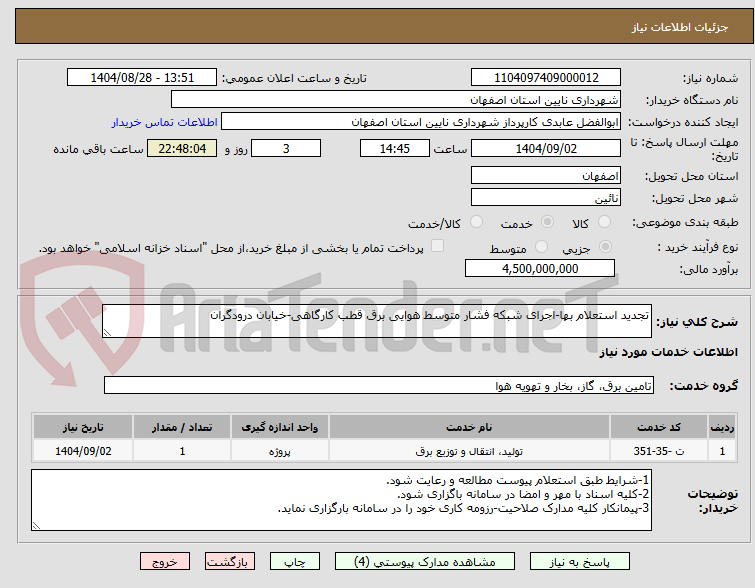755x588 pixels.
Task: Select the جزیی purchase type radio
Action: 605,247
